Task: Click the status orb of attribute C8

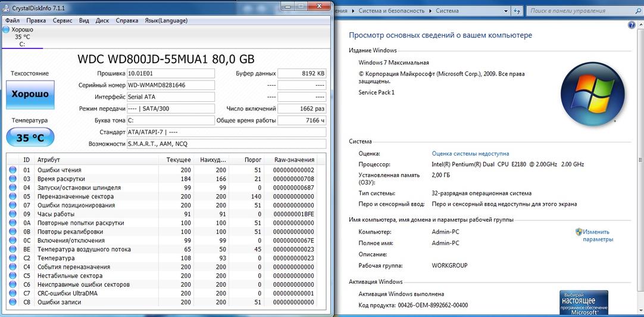Action: point(12,302)
